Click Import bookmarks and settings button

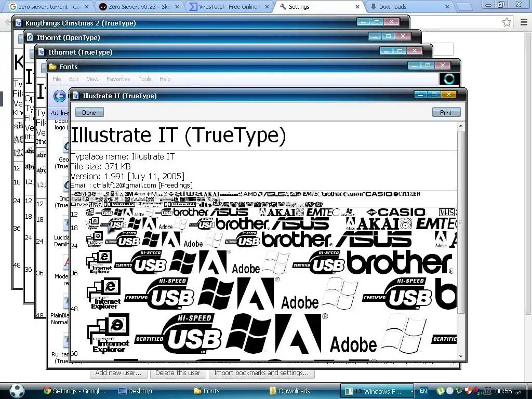click(x=262, y=373)
